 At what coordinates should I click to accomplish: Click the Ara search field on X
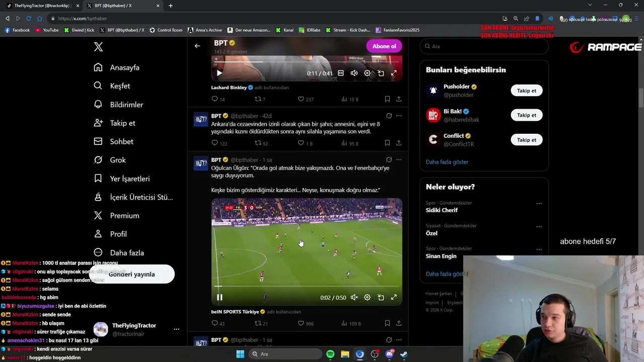pos(484,46)
